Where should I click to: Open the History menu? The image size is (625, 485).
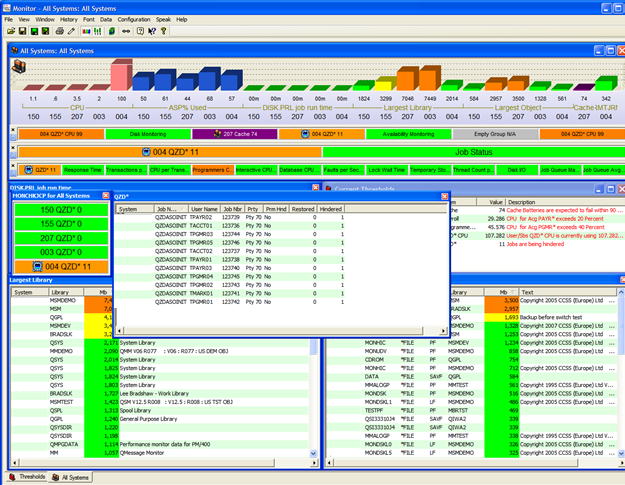68,19
